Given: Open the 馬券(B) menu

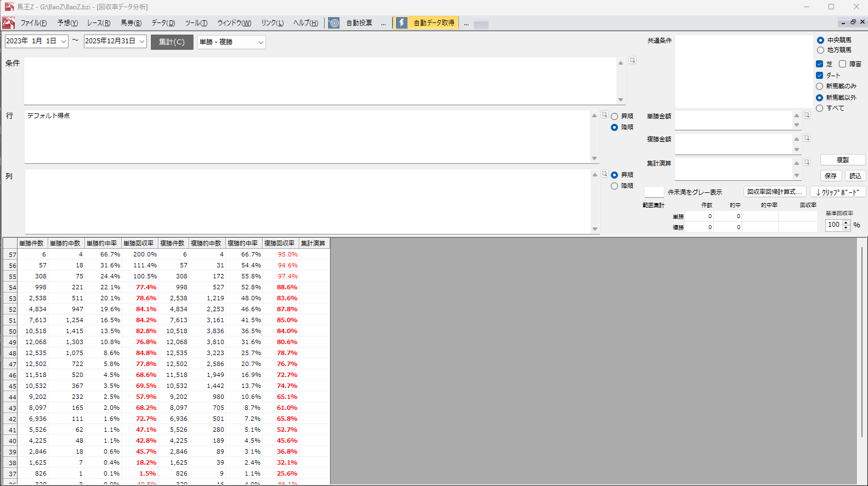Looking at the screenshot, I should (x=131, y=23).
